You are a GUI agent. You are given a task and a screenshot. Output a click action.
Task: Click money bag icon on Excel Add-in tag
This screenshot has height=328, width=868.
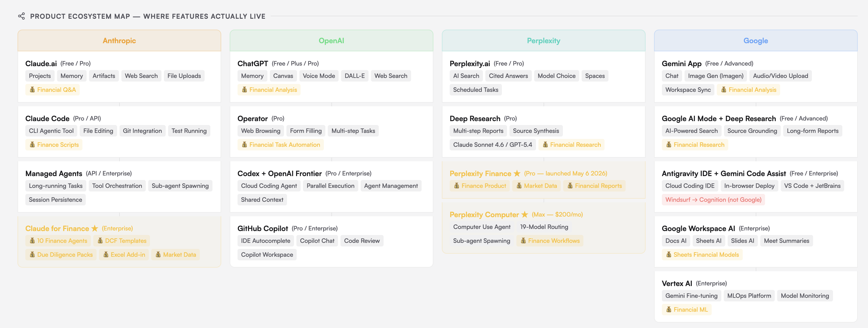(x=106, y=255)
